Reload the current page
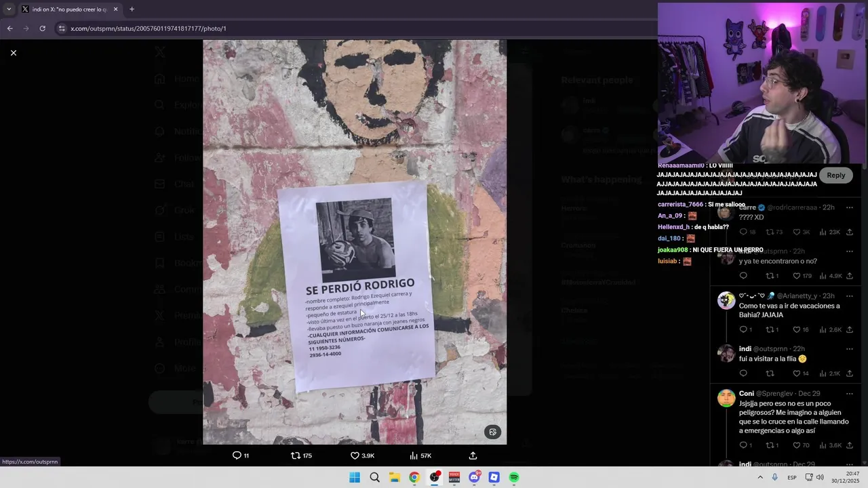868x488 pixels. pyautogui.click(x=42, y=28)
